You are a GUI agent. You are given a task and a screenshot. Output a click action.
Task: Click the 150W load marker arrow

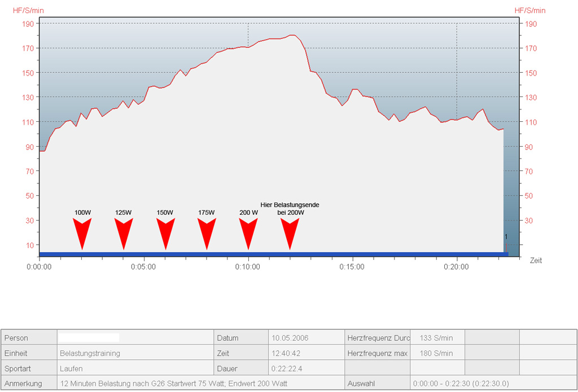pyautogui.click(x=165, y=231)
